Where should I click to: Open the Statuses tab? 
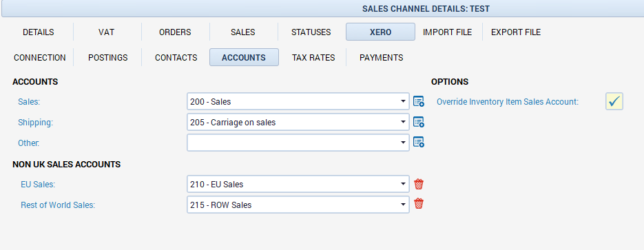click(311, 32)
